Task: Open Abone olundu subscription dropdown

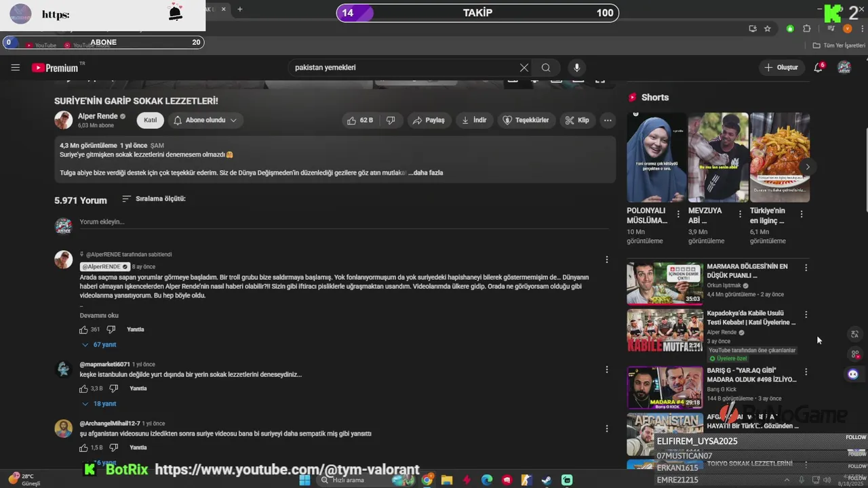Action: pos(205,120)
